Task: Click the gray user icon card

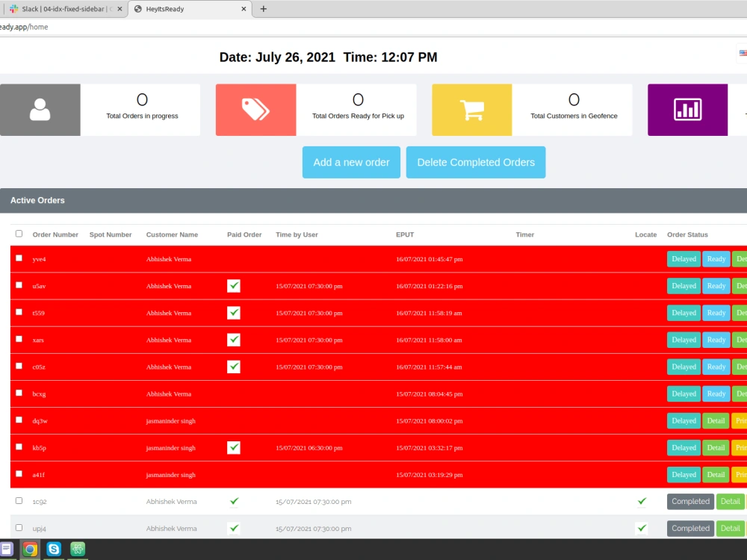Action: [40, 110]
